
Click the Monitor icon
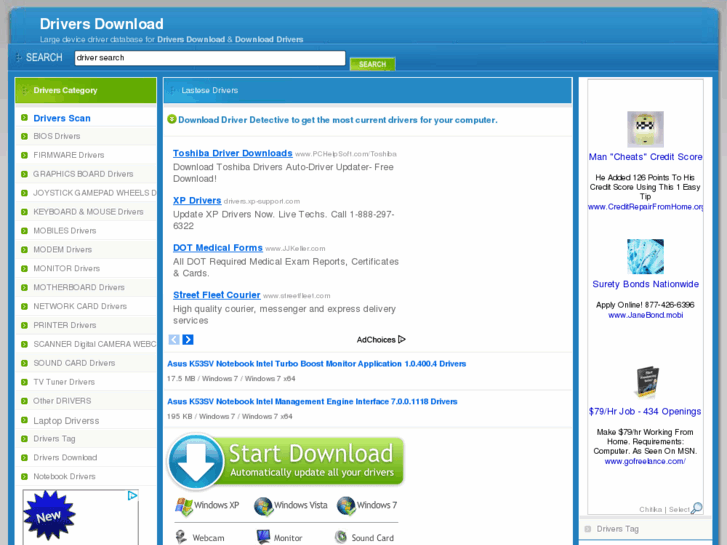263,537
